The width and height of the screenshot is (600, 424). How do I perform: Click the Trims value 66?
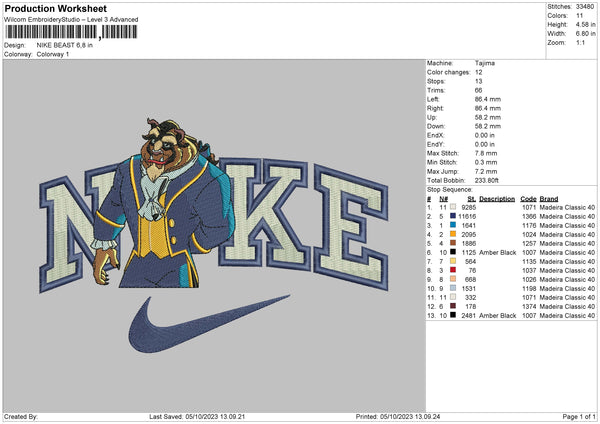[478, 90]
